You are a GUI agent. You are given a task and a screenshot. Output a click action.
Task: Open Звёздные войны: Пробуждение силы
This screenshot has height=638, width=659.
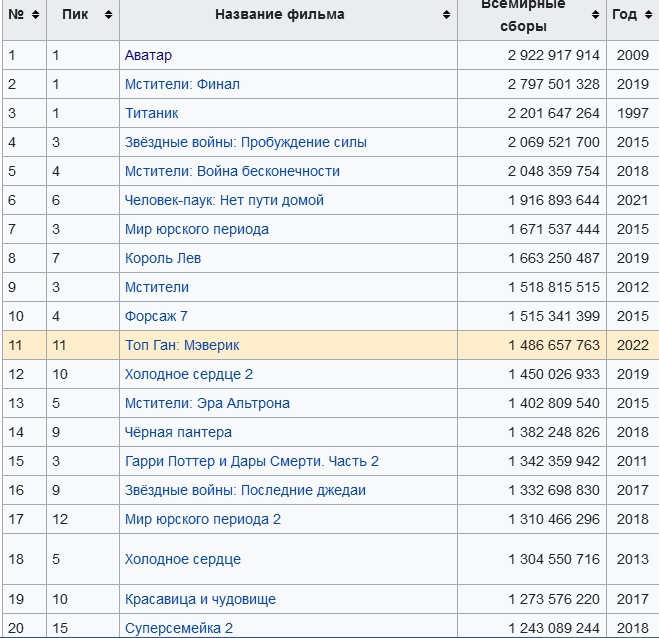[x=245, y=142]
